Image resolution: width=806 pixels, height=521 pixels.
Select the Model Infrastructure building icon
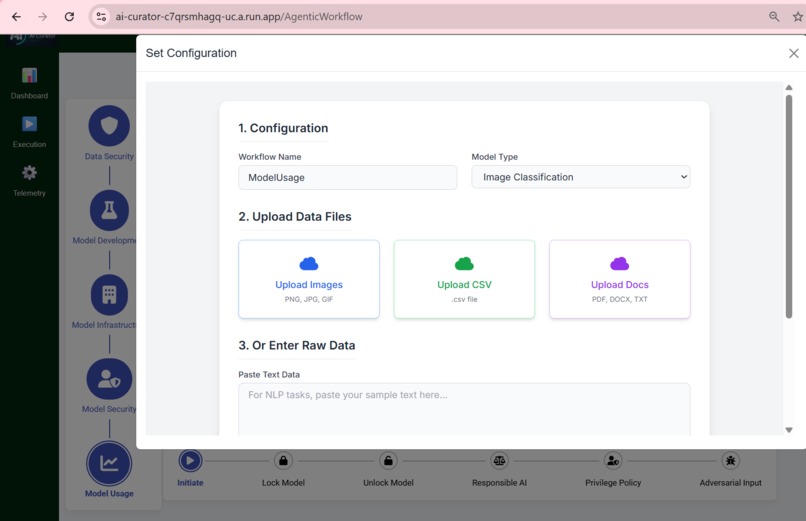click(109, 294)
